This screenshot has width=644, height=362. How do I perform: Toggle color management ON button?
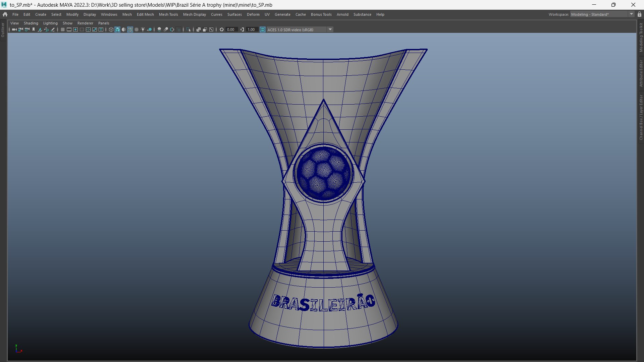point(263,29)
